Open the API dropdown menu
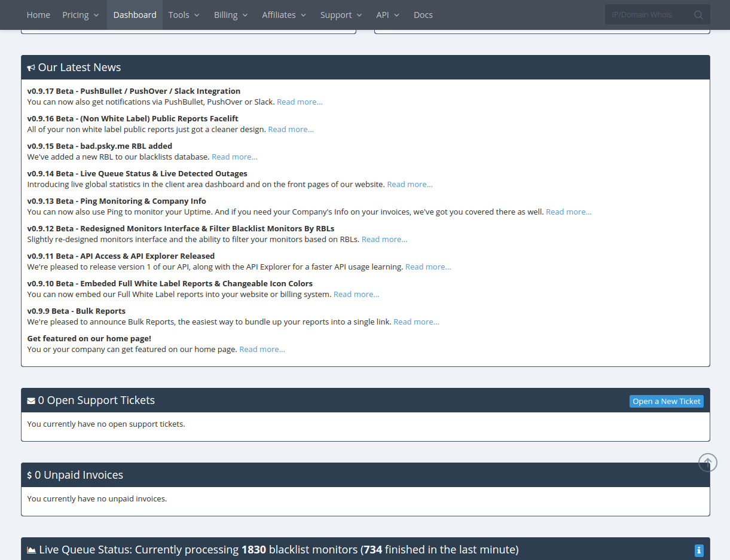Screen dimensions: 730x560 pos(388,15)
